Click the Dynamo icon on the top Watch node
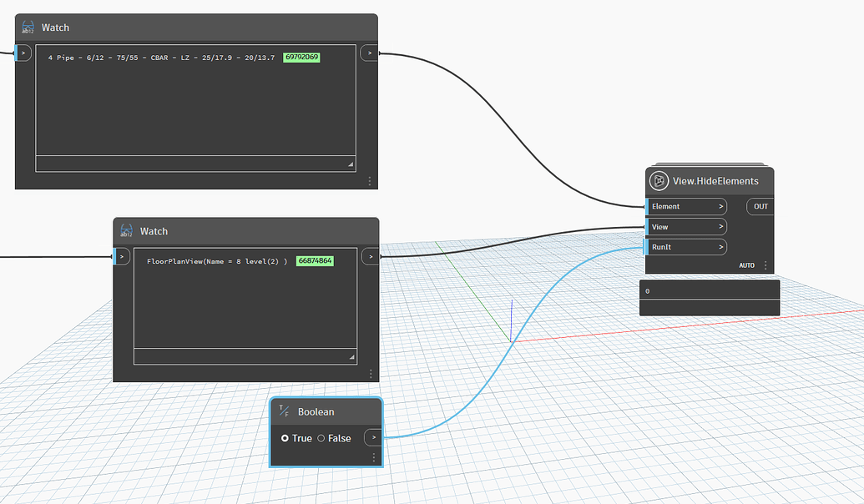The width and height of the screenshot is (864, 504). [28, 27]
